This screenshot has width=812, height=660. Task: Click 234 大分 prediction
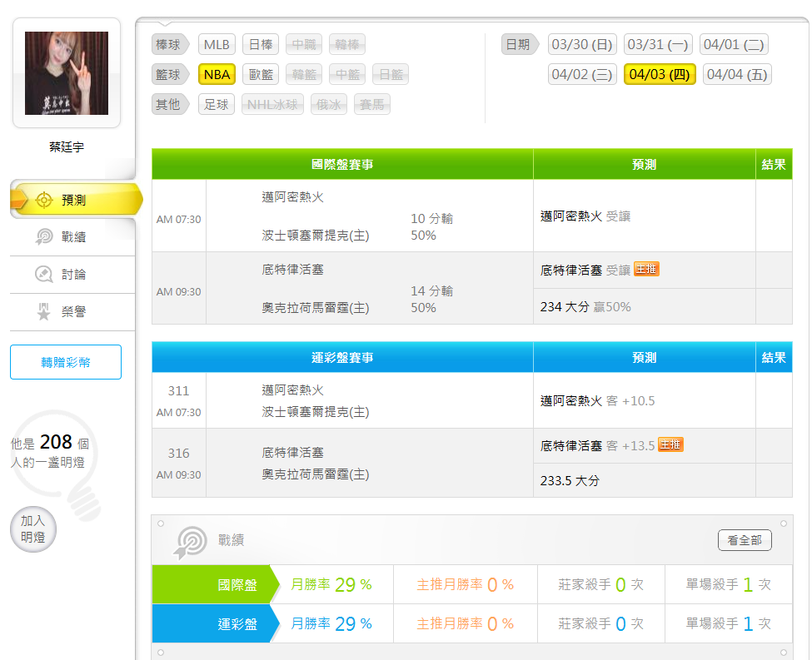(x=585, y=307)
